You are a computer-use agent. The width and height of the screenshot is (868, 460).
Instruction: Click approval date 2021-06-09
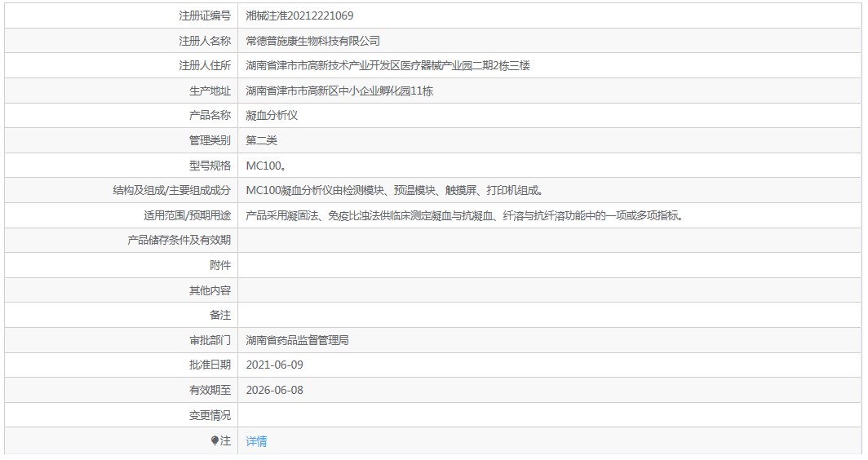coord(275,365)
